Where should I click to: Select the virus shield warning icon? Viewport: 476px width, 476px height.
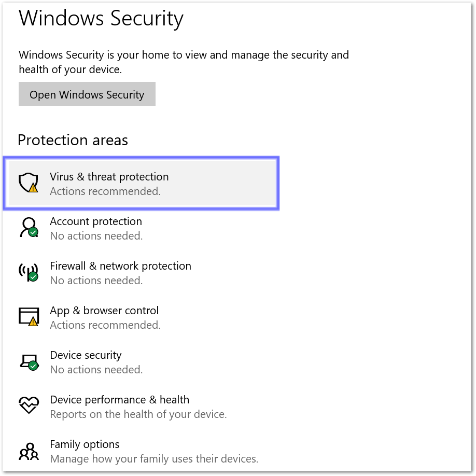pyautogui.click(x=29, y=183)
